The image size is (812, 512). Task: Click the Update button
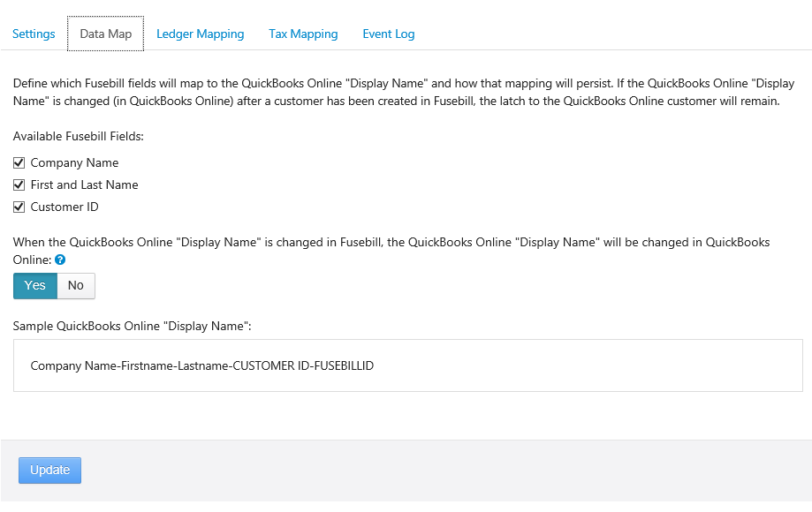click(49, 471)
